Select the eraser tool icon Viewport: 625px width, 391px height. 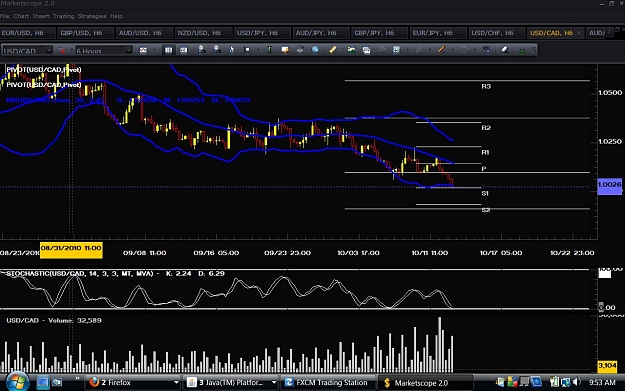coord(505,50)
